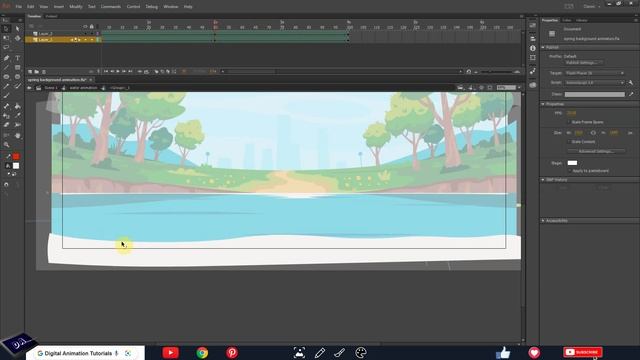Select the Pen tool
Screen dimensions: 640x360
tap(6, 58)
